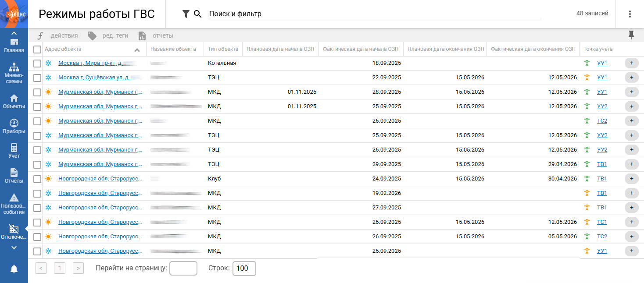Check the Клуб row checkbox
The image size is (644, 283).
point(37,179)
